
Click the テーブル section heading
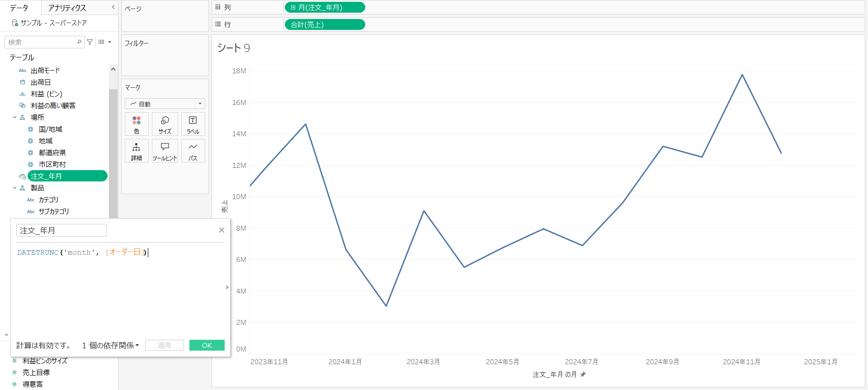pos(22,57)
